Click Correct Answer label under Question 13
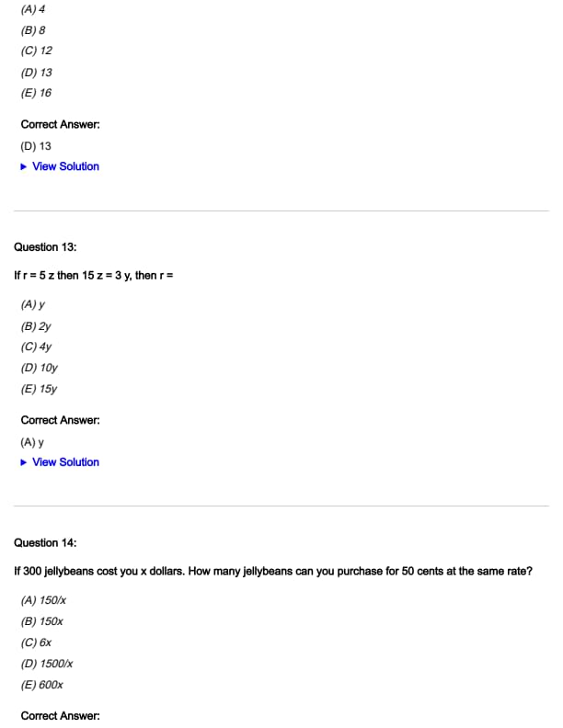This screenshot has width=563, height=728. point(61,420)
